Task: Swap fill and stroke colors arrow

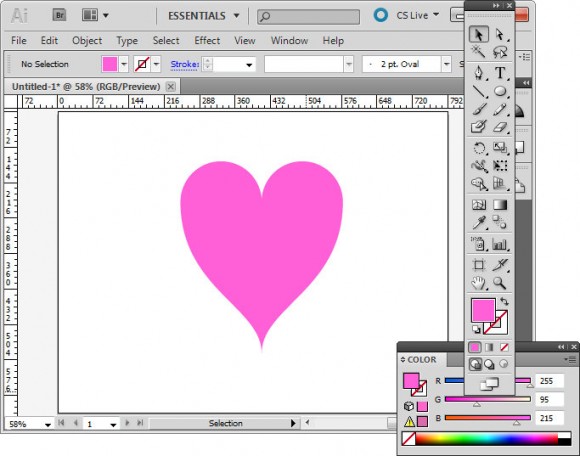Action: (x=504, y=301)
